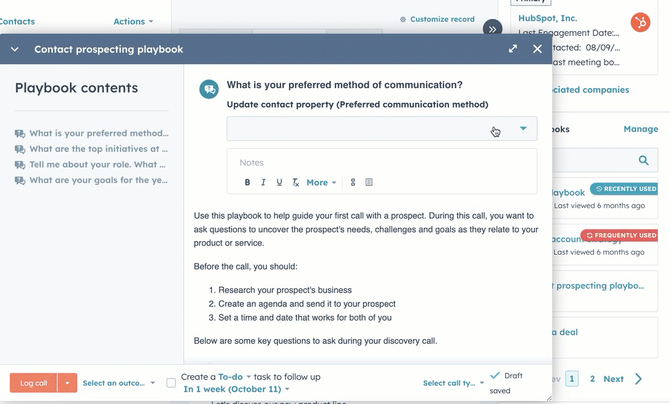This screenshot has height=404, width=670.
Task: Jump to 'What are the top initiatives' question
Action: [98, 148]
